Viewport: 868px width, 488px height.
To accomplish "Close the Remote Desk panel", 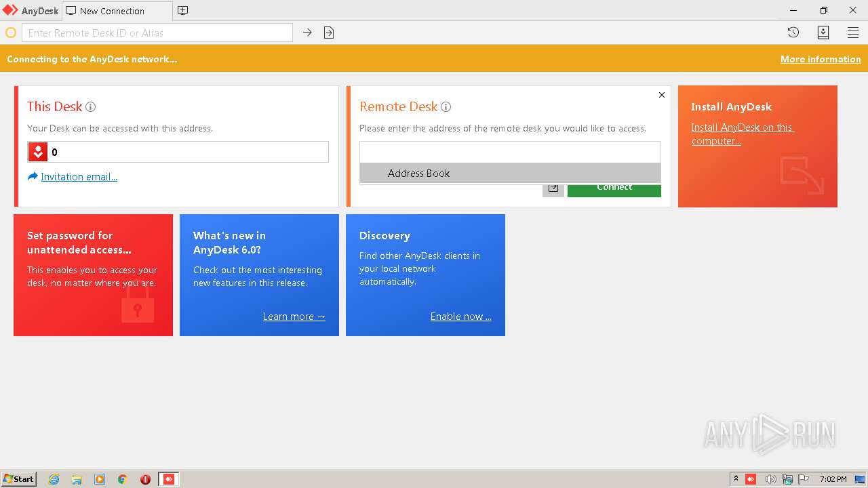I will click(x=662, y=95).
